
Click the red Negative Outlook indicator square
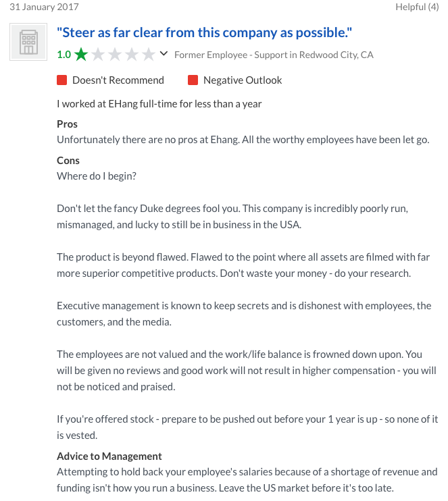pos(193,80)
